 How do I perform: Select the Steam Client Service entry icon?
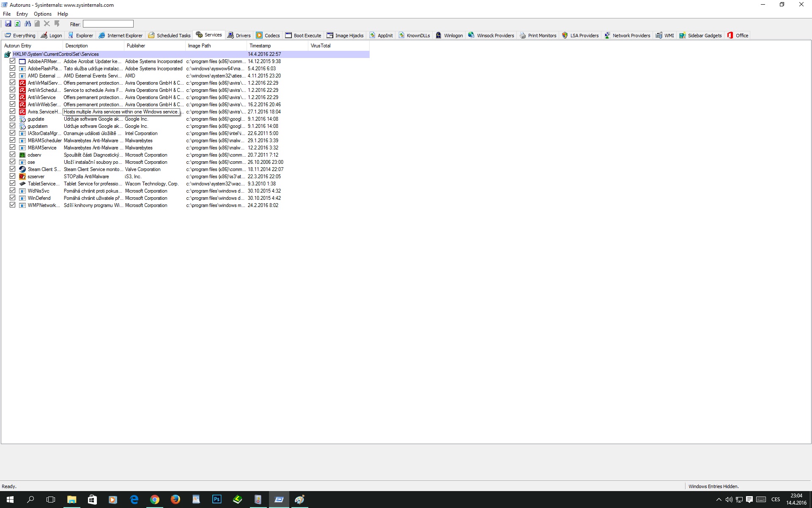click(22, 169)
